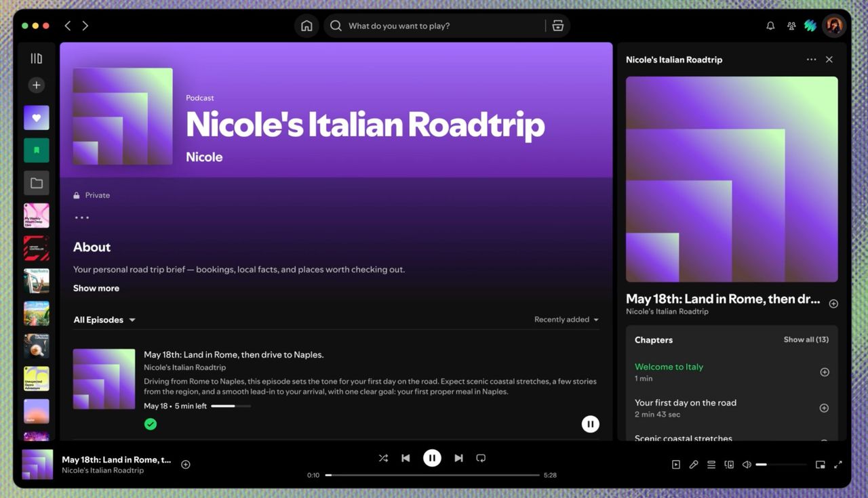Open lyrics microphone icon
The height and width of the screenshot is (498, 868).
pos(694,465)
